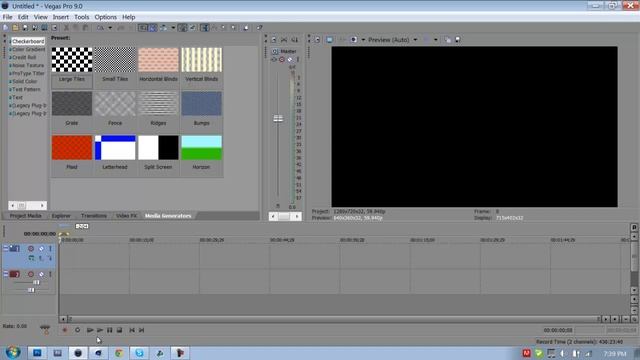The width and height of the screenshot is (640, 360).
Task: Click the audio track pan slider
Action: coord(31,290)
